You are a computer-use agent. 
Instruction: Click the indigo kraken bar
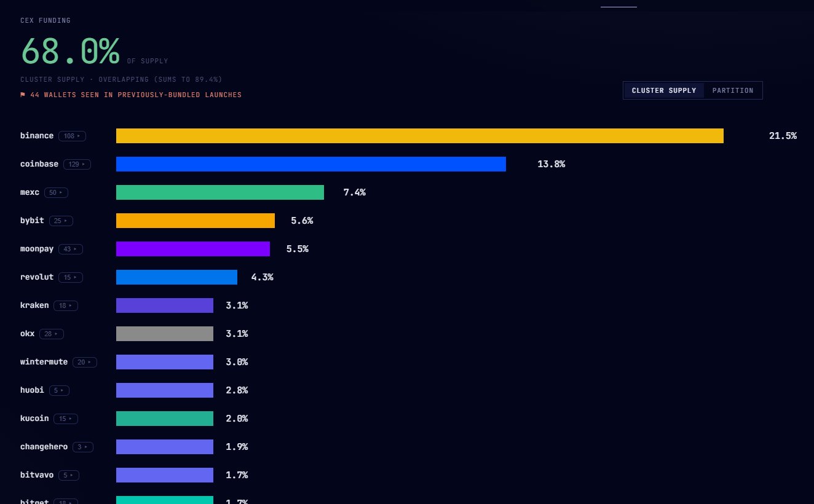(x=165, y=305)
